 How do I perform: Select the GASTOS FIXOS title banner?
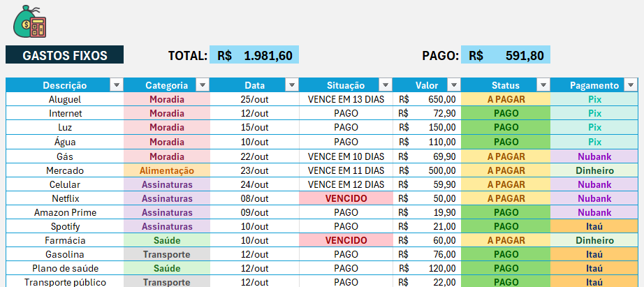pos(65,55)
